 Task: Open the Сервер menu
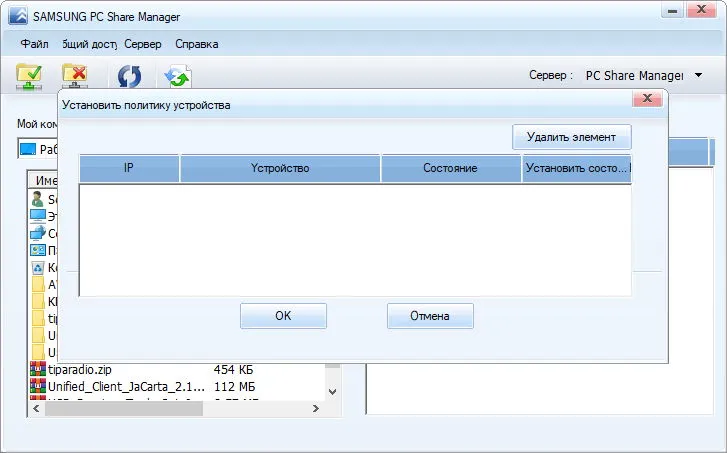[x=143, y=44]
